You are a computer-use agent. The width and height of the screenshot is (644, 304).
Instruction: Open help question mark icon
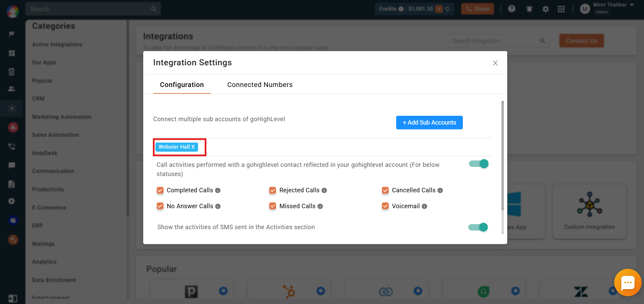pyautogui.click(x=512, y=9)
